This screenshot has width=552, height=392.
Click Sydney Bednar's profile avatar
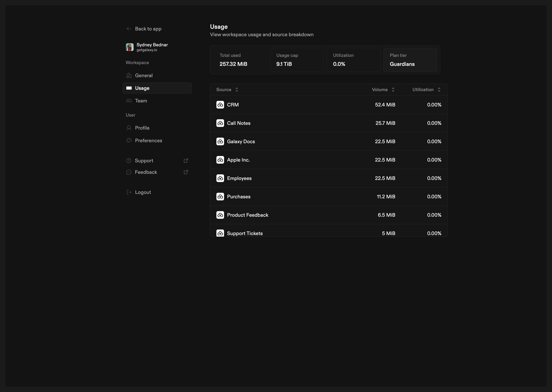coord(130,47)
